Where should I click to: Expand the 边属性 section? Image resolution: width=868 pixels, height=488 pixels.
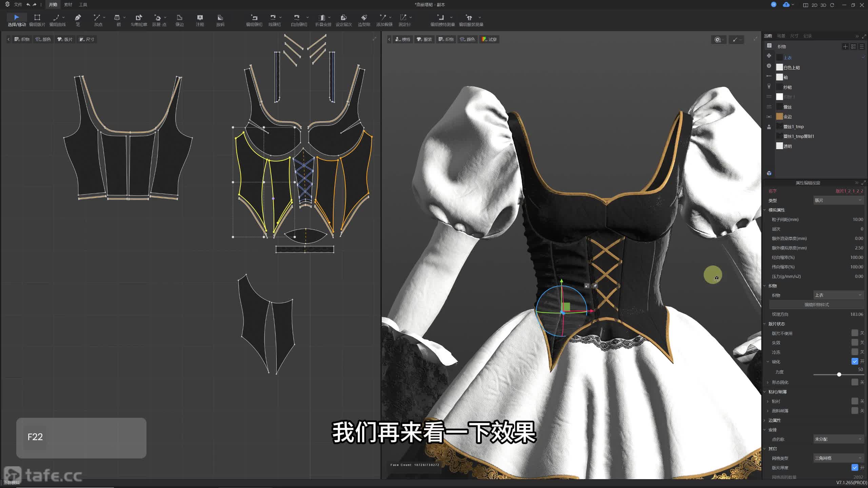pos(765,420)
